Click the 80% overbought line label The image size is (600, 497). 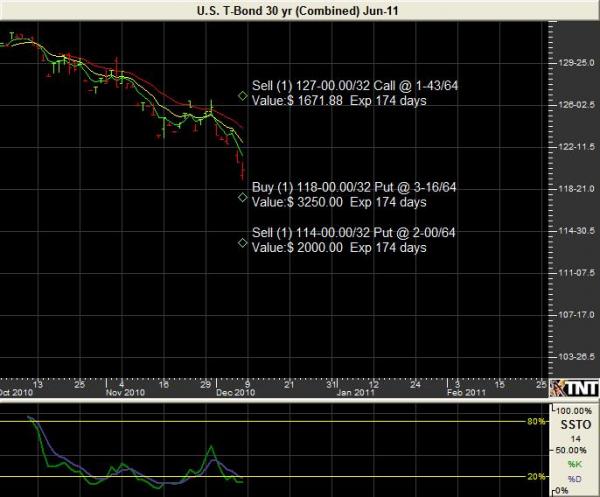tap(537, 423)
